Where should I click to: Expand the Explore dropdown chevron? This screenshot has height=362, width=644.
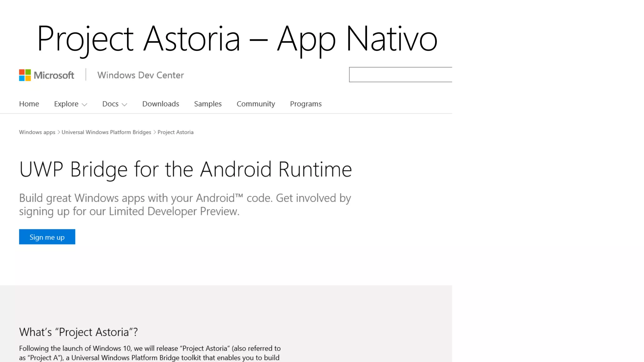(84, 105)
